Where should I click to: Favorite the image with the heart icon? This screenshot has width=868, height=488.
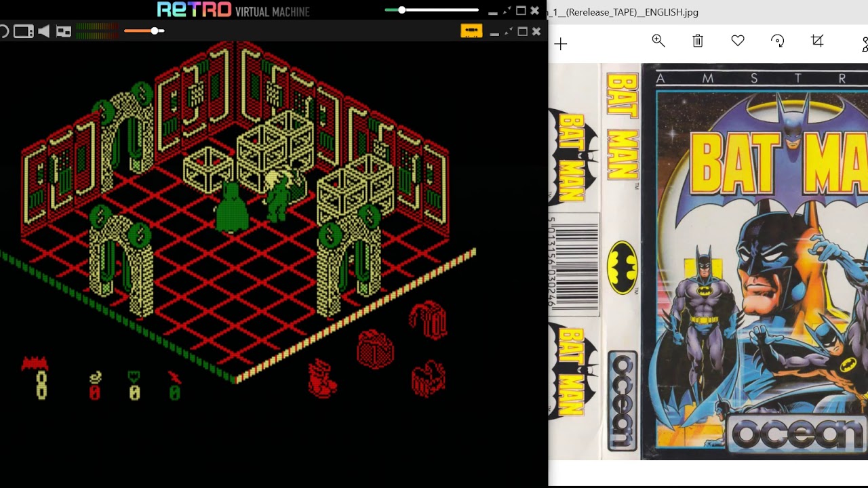[738, 41]
